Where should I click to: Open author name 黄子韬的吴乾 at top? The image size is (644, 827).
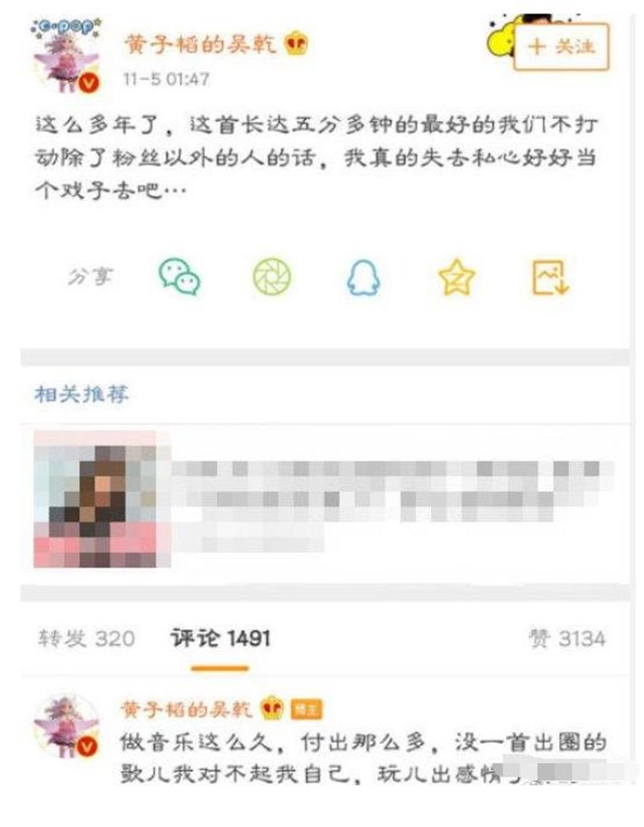[201, 44]
